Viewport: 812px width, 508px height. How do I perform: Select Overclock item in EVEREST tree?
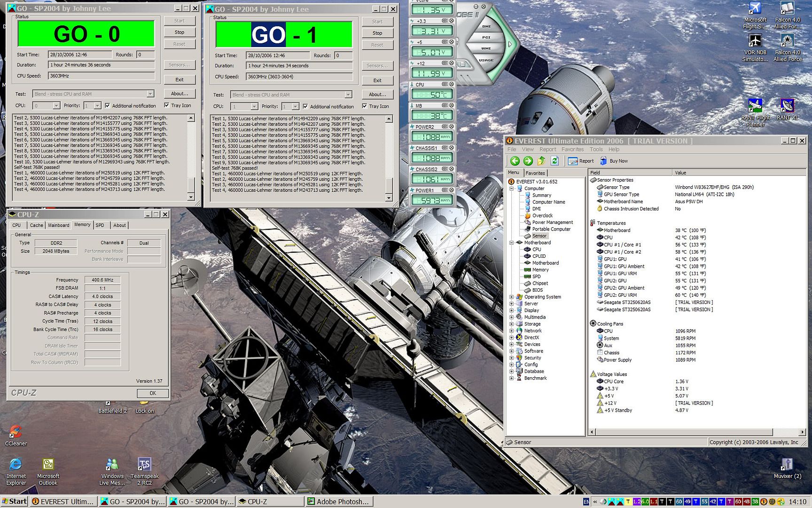click(542, 215)
